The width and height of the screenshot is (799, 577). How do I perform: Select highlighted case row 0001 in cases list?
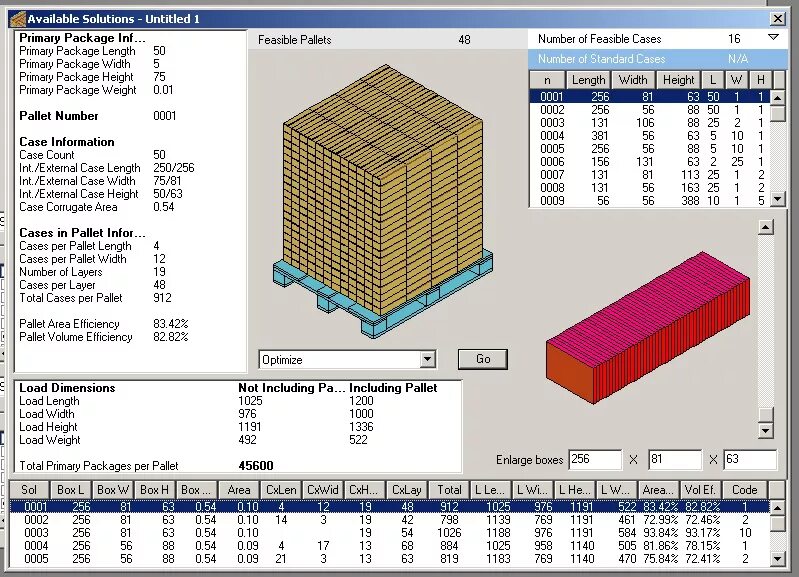(649, 97)
